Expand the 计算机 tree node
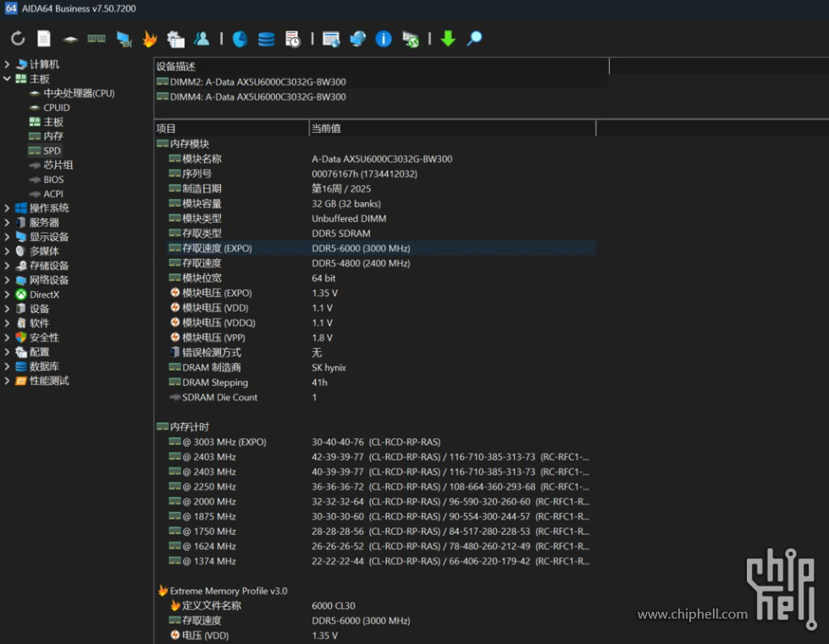Viewport: 829px width, 644px height. coord(7,64)
